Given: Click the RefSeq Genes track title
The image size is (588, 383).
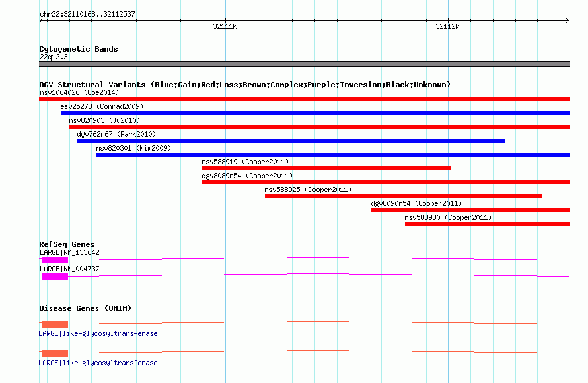Looking at the screenshot, I should [x=67, y=244].
